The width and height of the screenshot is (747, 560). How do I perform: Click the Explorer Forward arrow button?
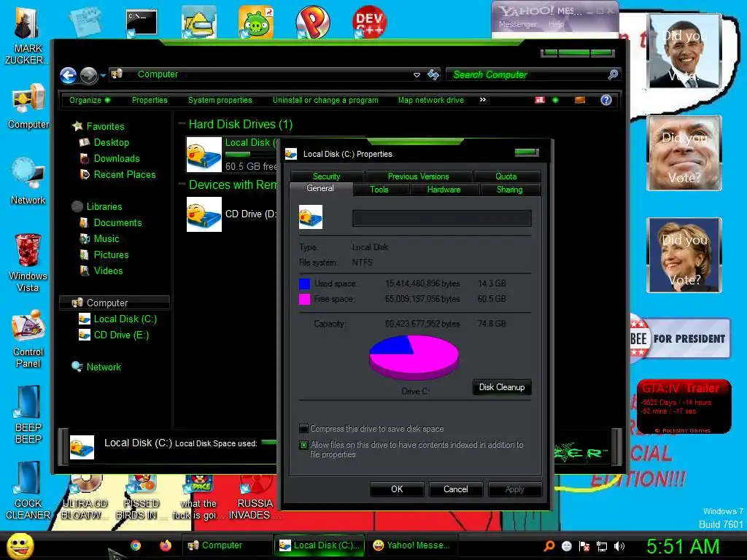[x=88, y=75]
